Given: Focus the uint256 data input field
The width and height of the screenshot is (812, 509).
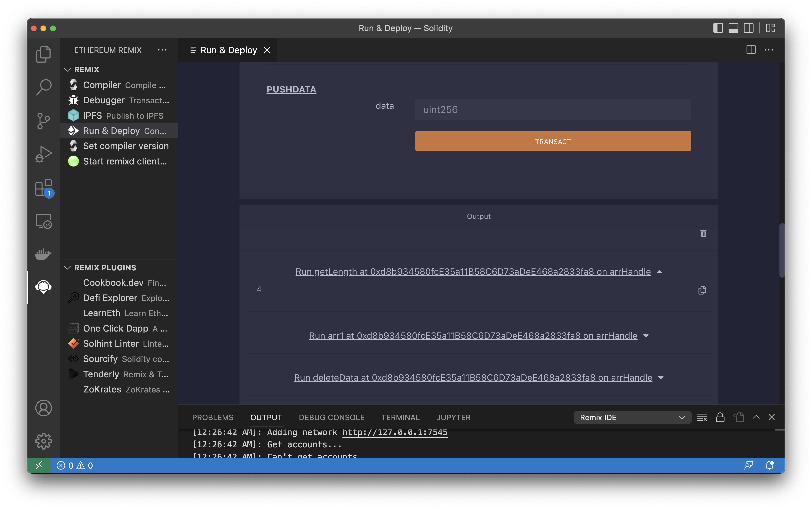Looking at the screenshot, I should [x=553, y=109].
